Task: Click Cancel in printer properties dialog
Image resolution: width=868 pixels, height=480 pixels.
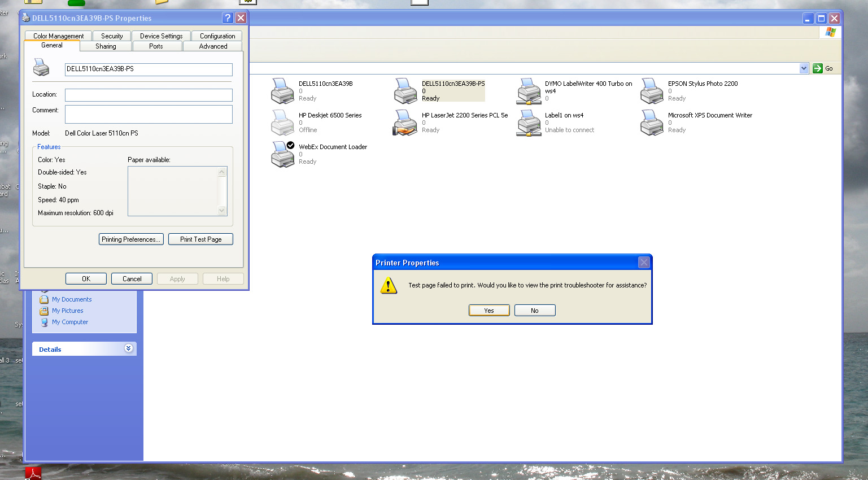Action: 132,279
